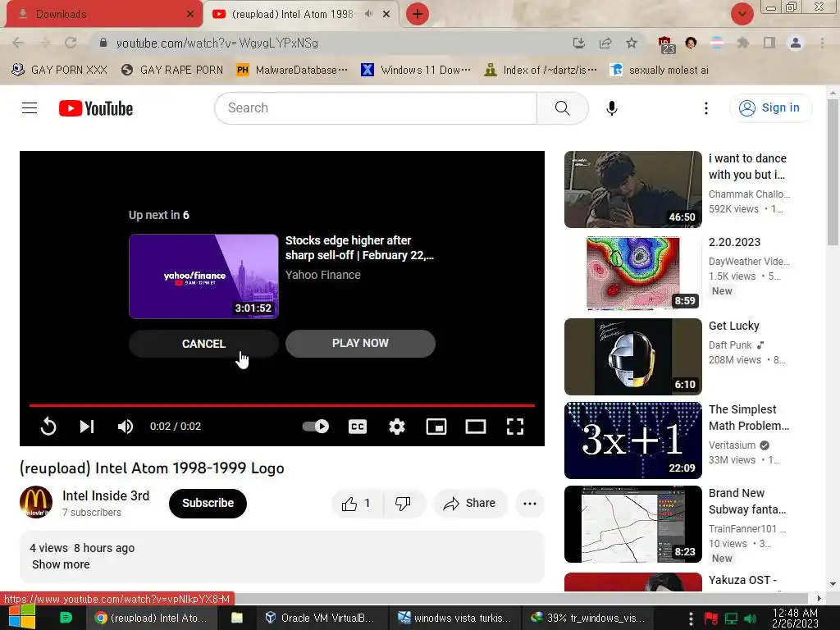
Task: Mute the player volume
Action: click(126, 427)
